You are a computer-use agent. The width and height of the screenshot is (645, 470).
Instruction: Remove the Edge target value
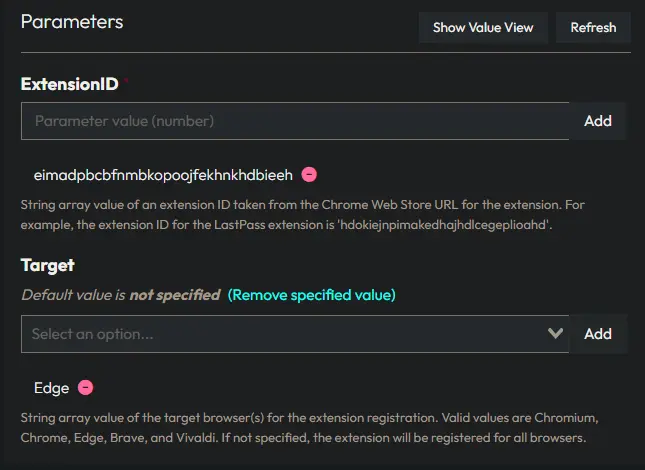[86, 387]
